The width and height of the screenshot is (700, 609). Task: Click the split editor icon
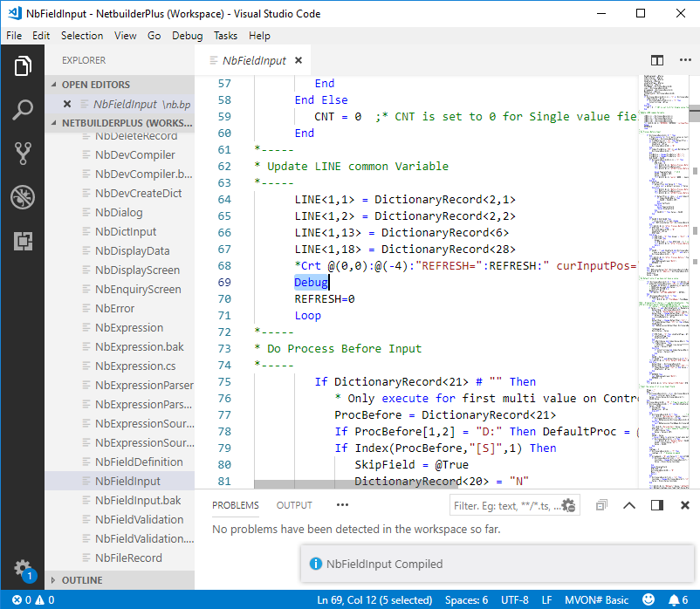coord(656,60)
